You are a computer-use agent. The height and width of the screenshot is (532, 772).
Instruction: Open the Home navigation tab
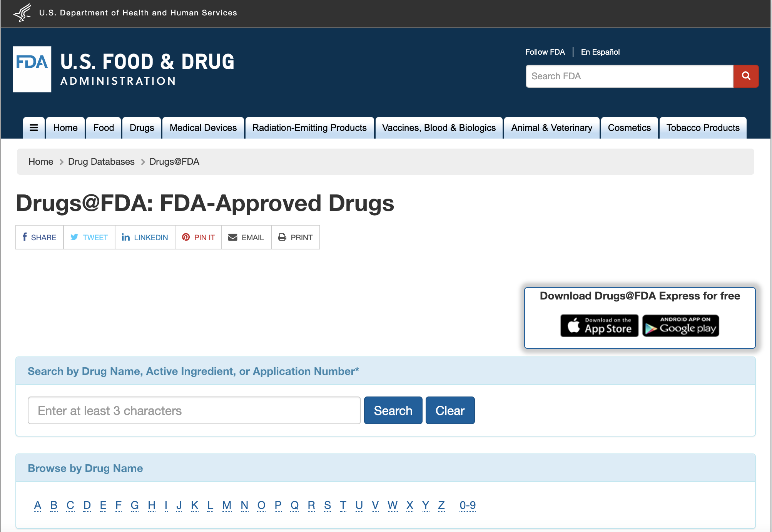(65, 128)
